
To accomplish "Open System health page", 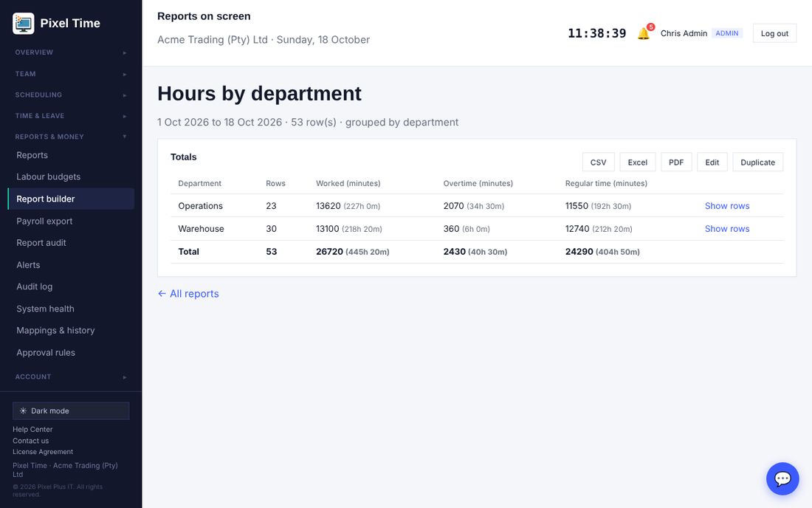I will click(71, 309).
